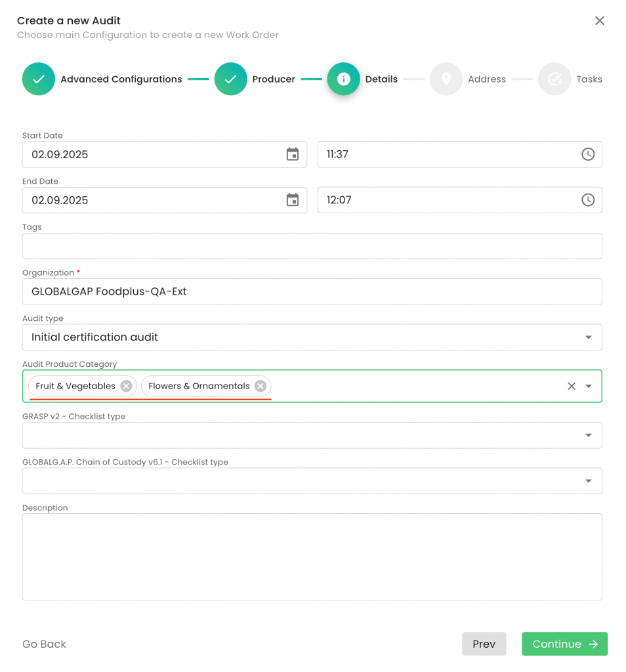The width and height of the screenshot is (626, 672).
Task: Go to the Advanced Configurations step
Action: point(39,79)
